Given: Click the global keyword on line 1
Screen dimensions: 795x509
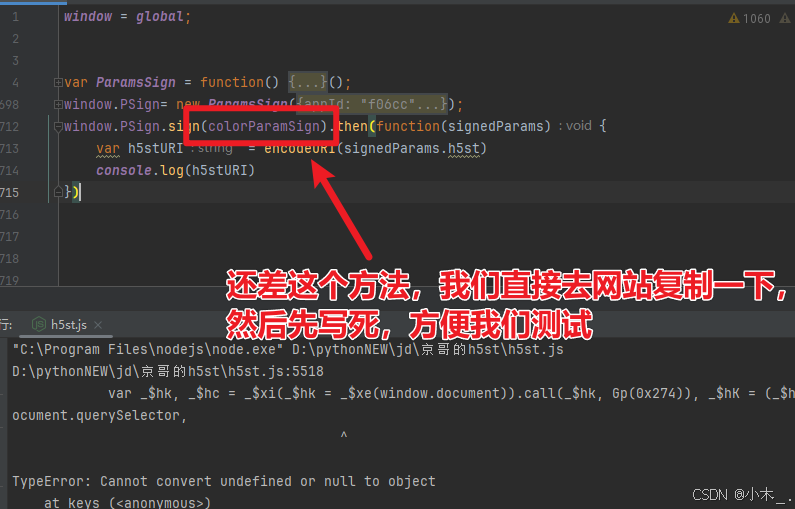Looking at the screenshot, I should pyautogui.click(x=159, y=17).
